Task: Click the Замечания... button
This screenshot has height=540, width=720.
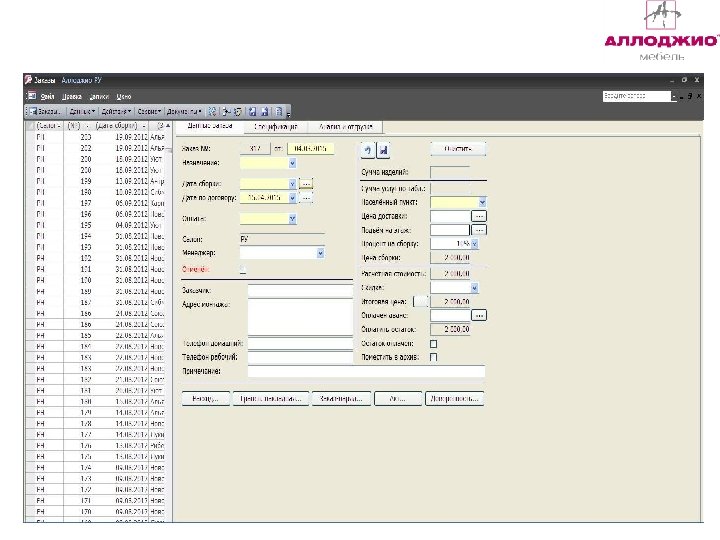Action: point(341,398)
